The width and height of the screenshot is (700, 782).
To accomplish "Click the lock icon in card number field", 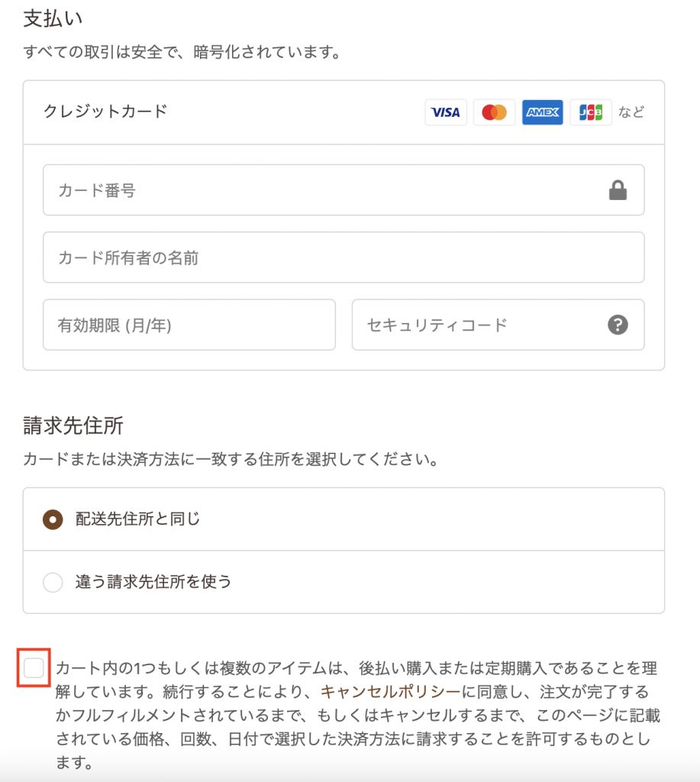I will tap(618, 191).
